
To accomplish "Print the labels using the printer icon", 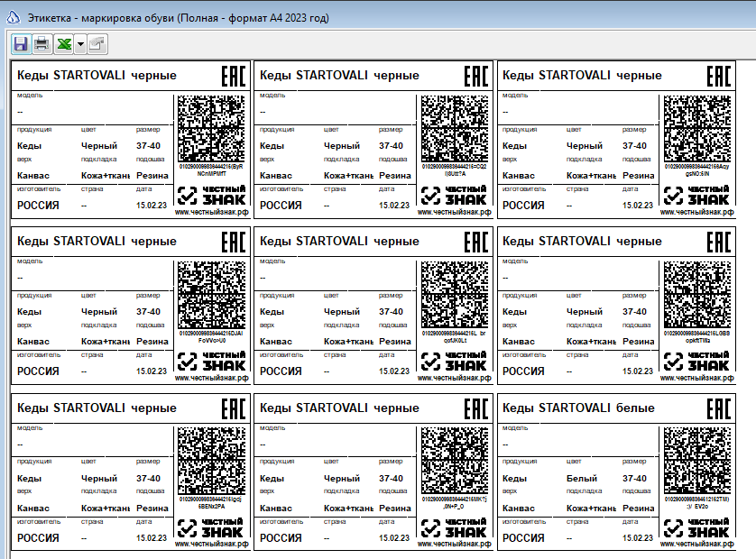I will [41, 44].
